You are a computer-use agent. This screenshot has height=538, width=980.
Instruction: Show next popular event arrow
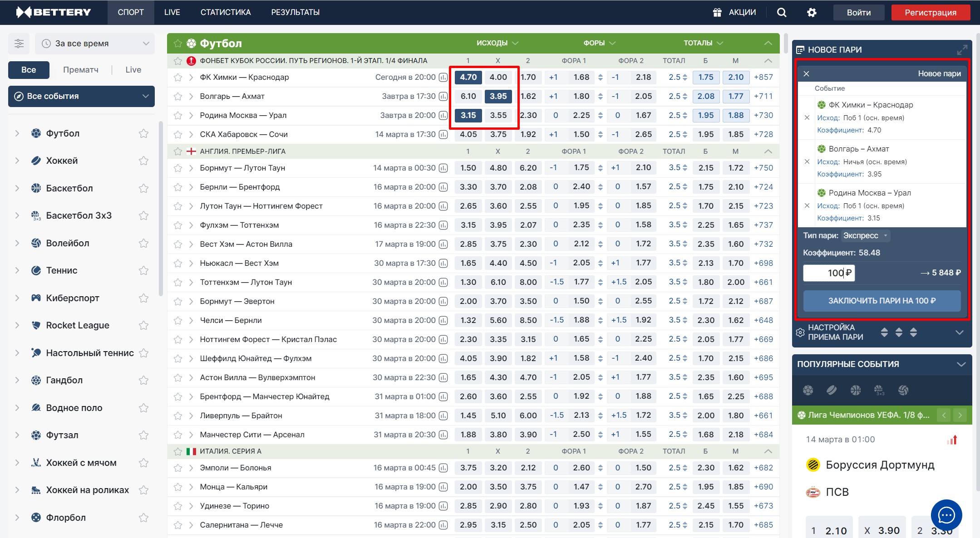(960, 415)
